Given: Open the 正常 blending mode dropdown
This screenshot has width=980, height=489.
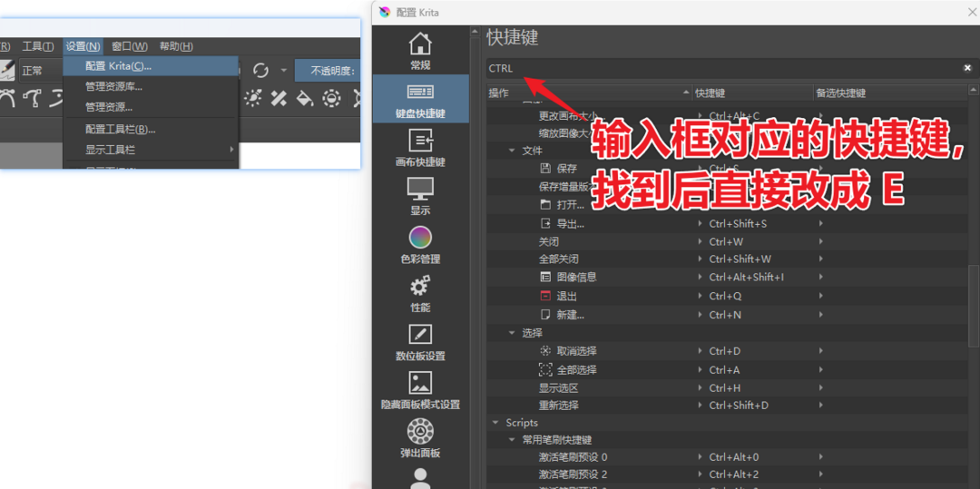Looking at the screenshot, I should pos(39,71).
